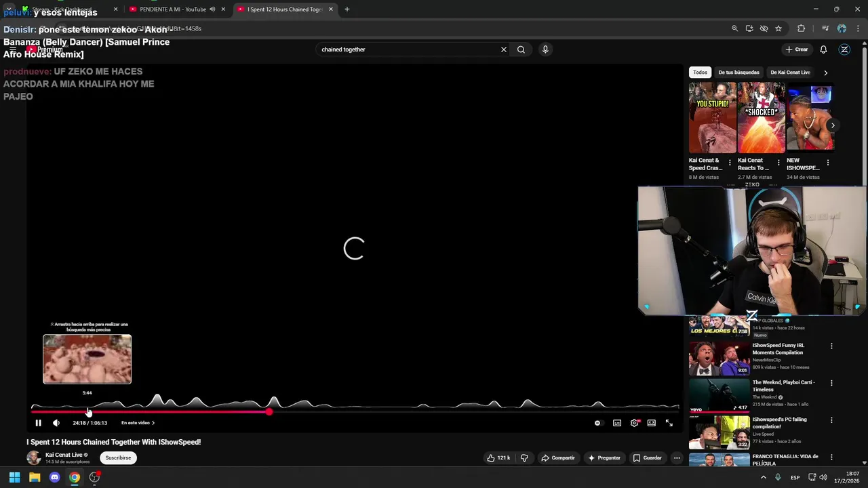Open options for 'NEW ISHOWSPE...' short

[827, 163]
